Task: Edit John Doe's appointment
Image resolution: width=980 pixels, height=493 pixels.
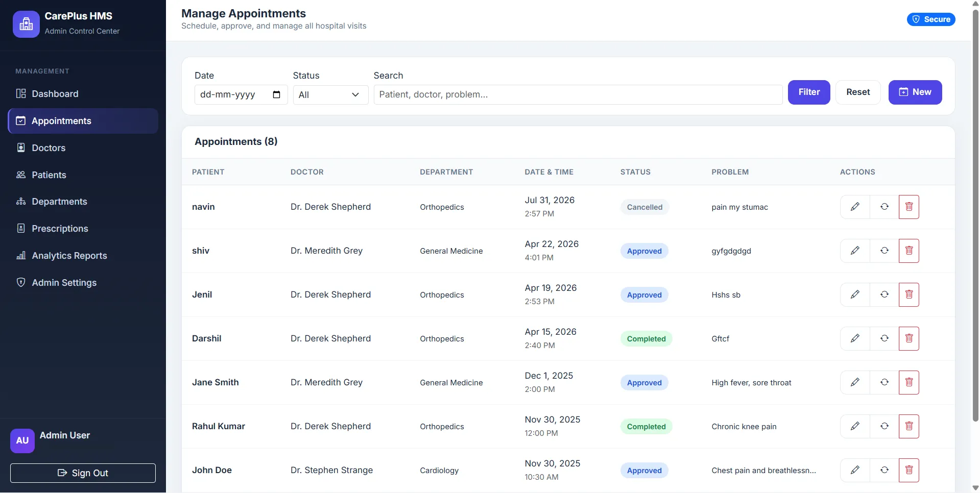Action: pyautogui.click(x=855, y=470)
